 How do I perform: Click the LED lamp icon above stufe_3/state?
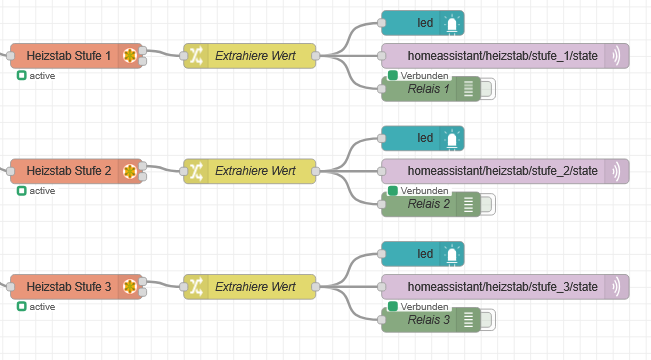[452, 254]
